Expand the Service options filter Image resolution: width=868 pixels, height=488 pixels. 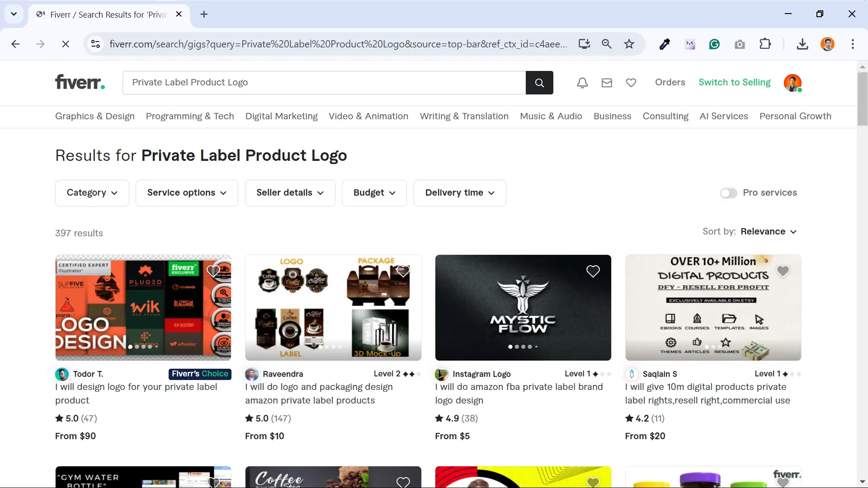187,193
